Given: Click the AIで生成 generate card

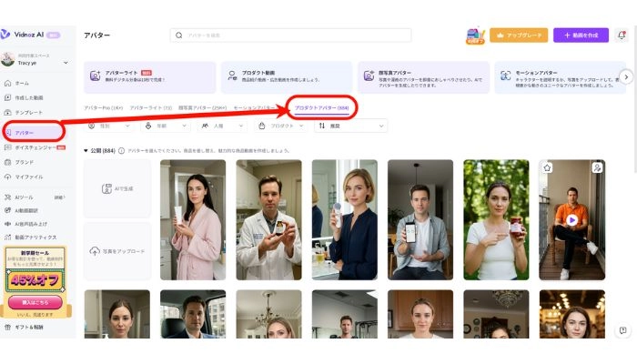Looking at the screenshot, I should (x=117, y=188).
